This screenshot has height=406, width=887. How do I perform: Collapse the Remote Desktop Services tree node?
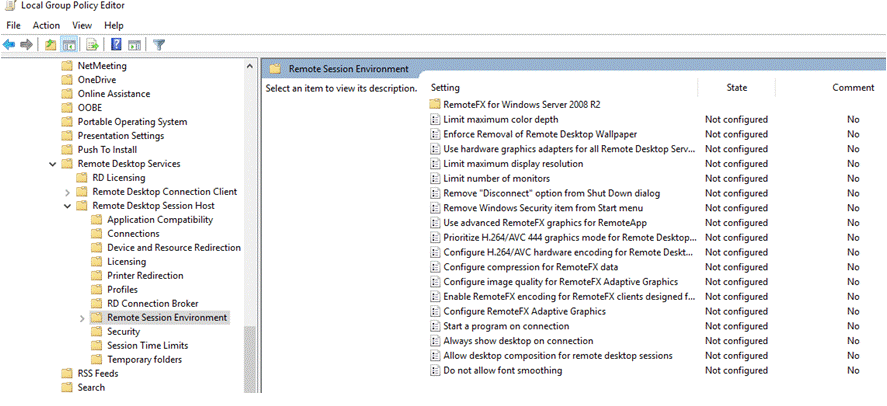[53, 164]
